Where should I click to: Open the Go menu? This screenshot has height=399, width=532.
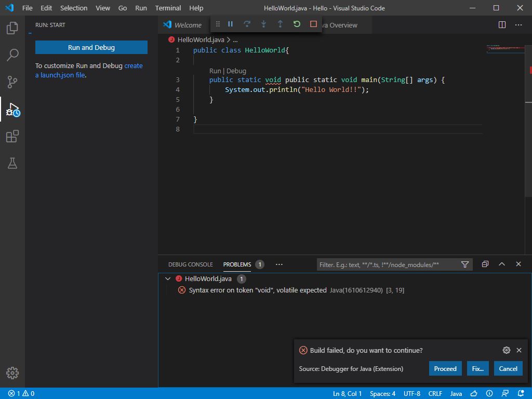click(123, 8)
